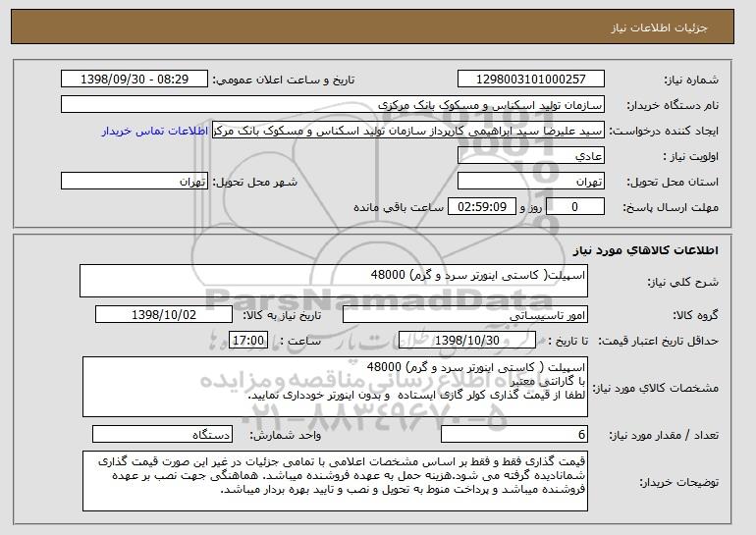Click the time field showing 17:00
This screenshot has height=535, width=756.
coord(248,341)
